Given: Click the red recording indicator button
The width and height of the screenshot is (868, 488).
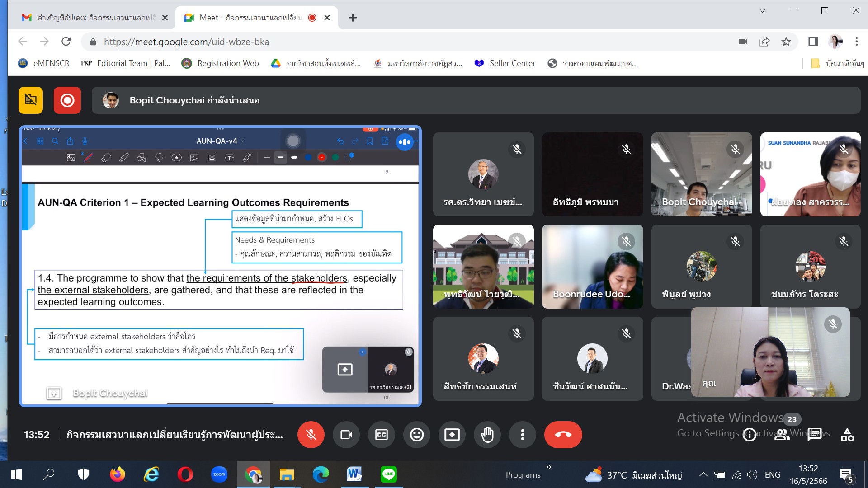Looking at the screenshot, I should click(67, 100).
